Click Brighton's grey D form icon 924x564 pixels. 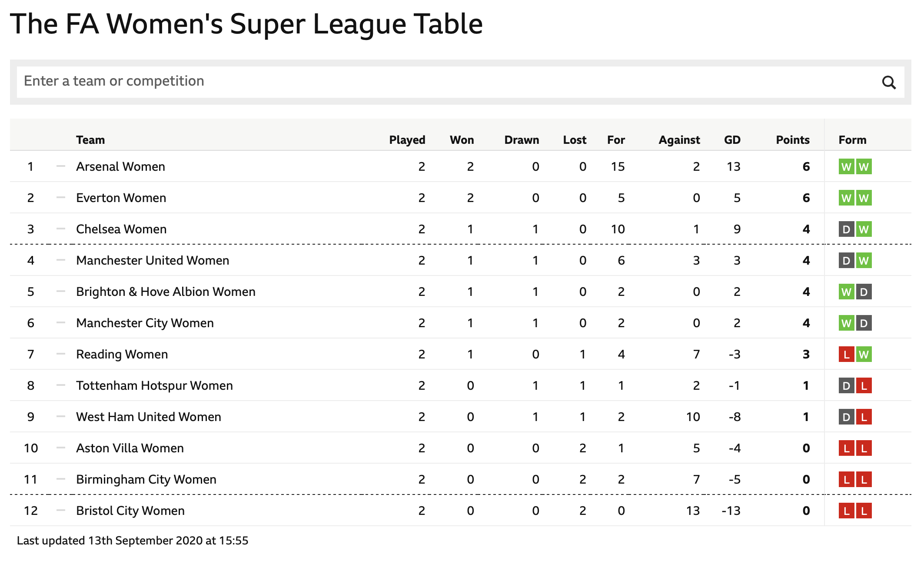click(864, 292)
